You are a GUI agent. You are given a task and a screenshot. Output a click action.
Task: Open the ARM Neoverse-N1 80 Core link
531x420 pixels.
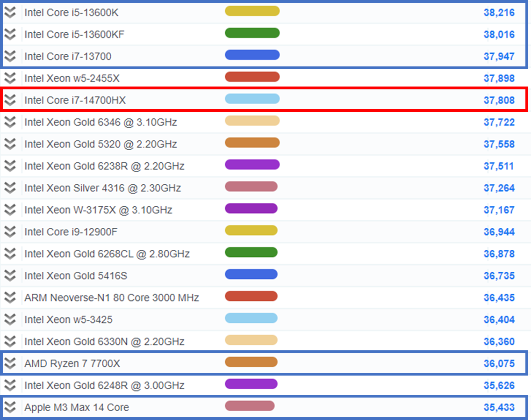point(112,297)
